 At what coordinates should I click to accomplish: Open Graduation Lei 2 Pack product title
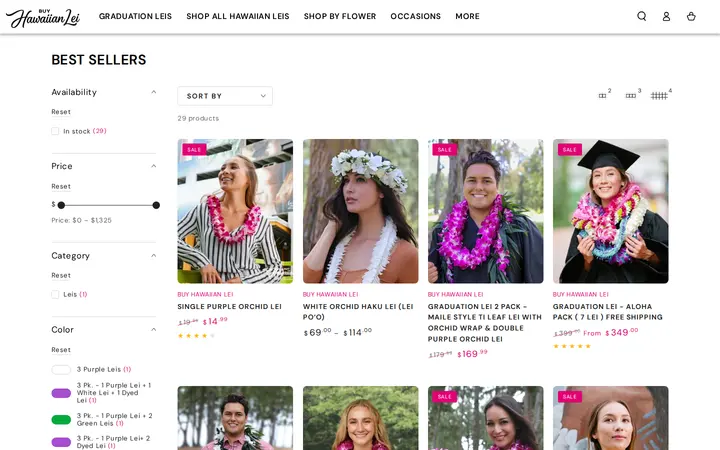(485, 323)
